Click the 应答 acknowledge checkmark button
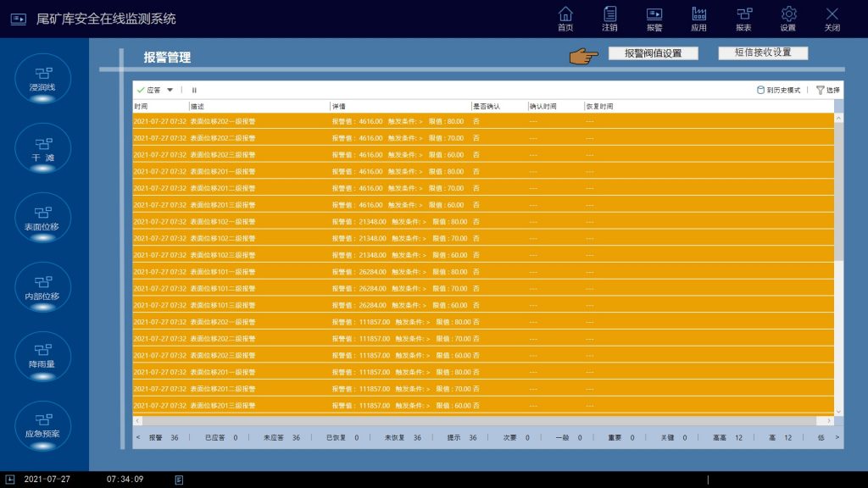 149,90
